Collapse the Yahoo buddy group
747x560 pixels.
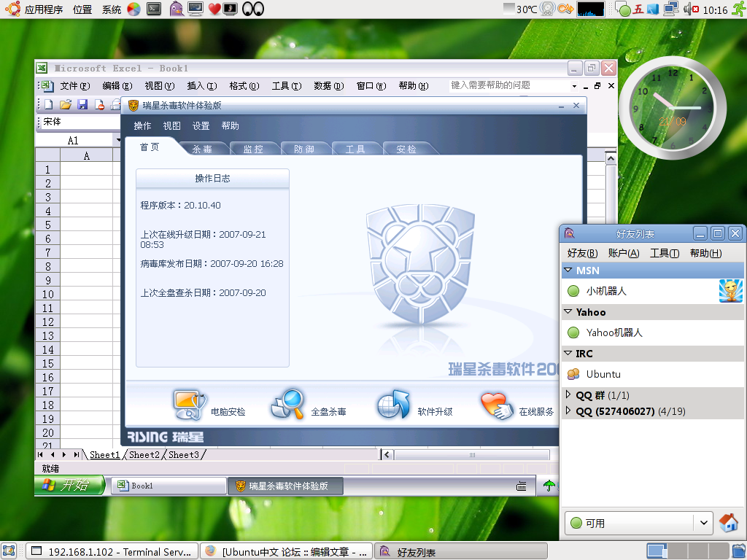[x=568, y=312]
